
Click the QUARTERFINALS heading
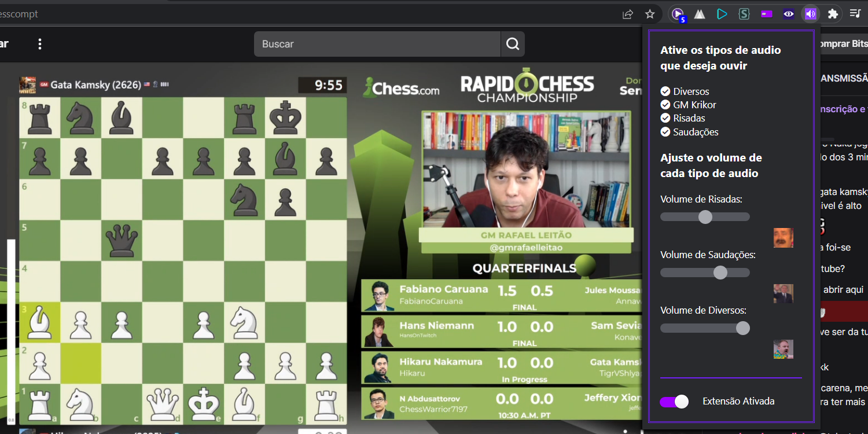[524, 268]
